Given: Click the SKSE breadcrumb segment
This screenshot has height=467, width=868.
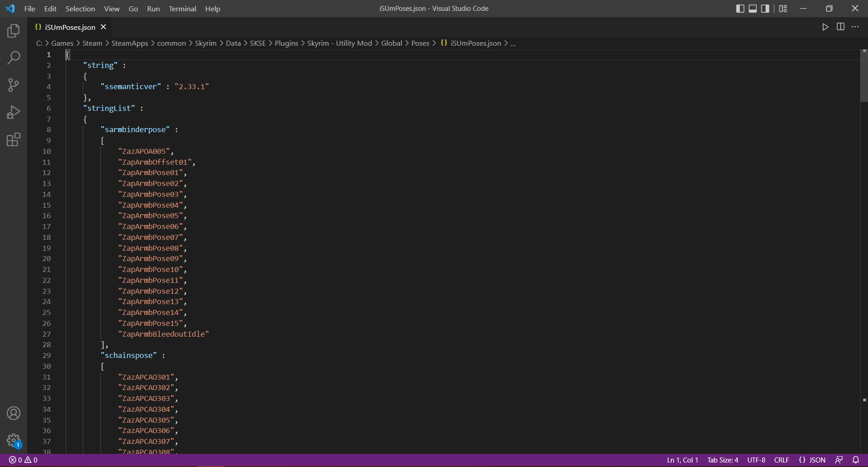Looking at the screenshot, I should [x=258, y=43].
